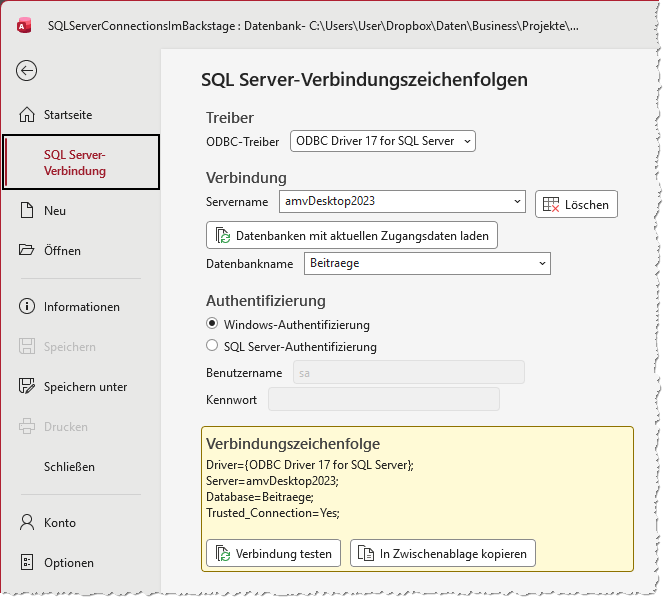This screenshot has width=665, height=602.
Task: Select SQL Server-Authentifizierung radio button
Action: (212, 346)
